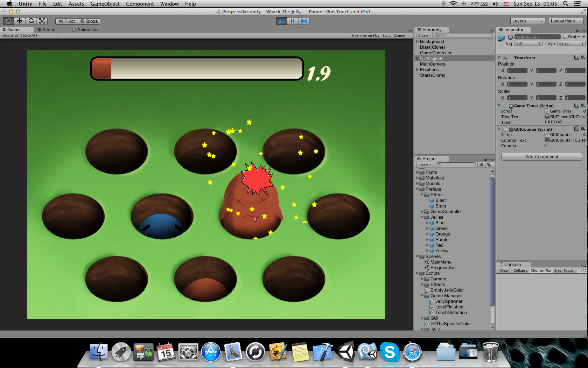Switch to the Scene tab
Image resolution: width=588 pixels, height=368 pixels.
(x=47, y=30)
